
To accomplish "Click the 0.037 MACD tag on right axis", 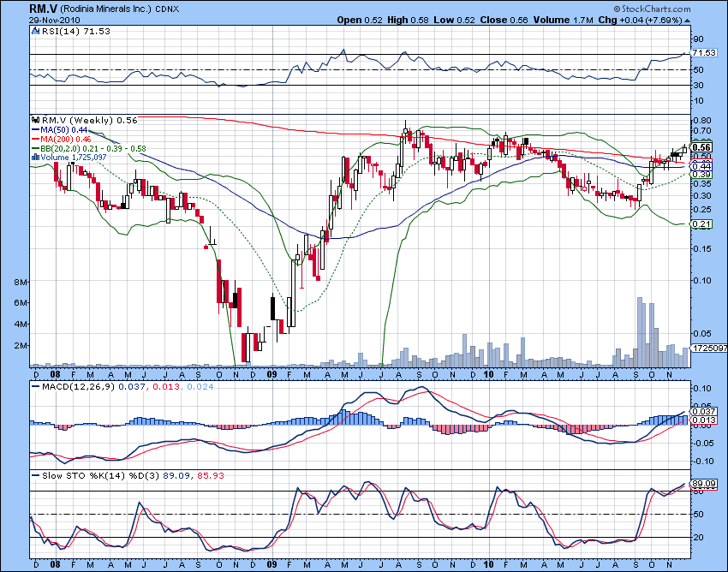I will pos(704,411).
